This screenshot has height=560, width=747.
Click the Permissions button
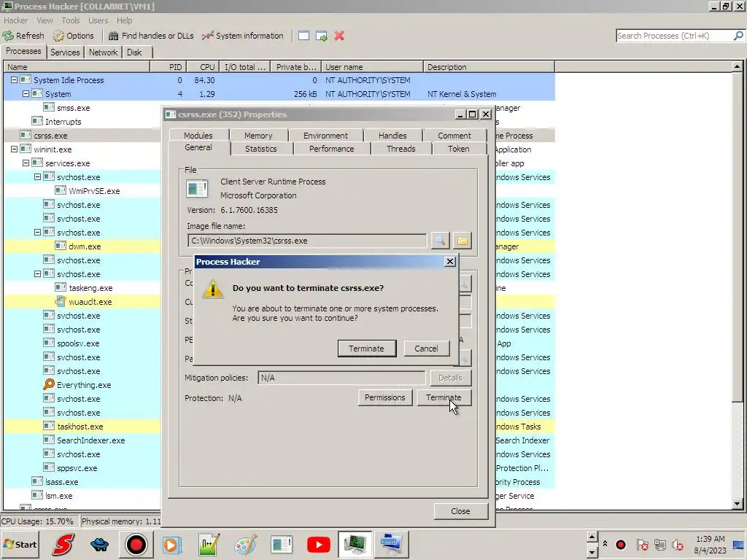click(x=385, y=397)
